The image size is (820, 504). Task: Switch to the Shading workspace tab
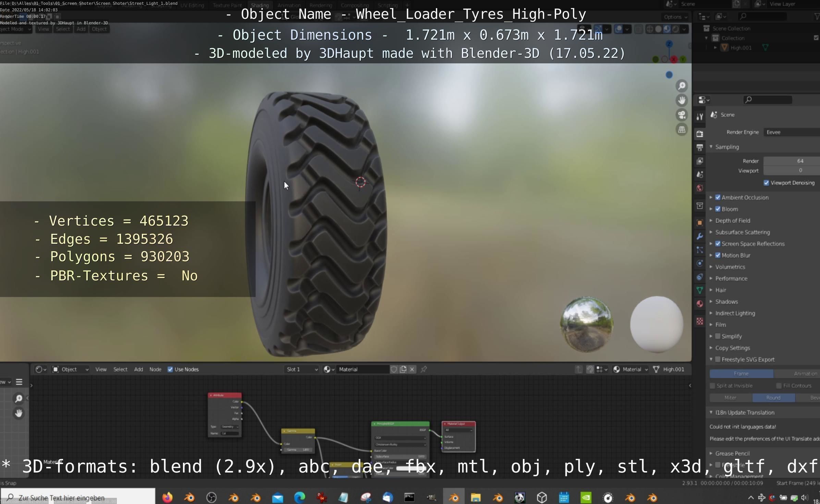tap(260, 5)
